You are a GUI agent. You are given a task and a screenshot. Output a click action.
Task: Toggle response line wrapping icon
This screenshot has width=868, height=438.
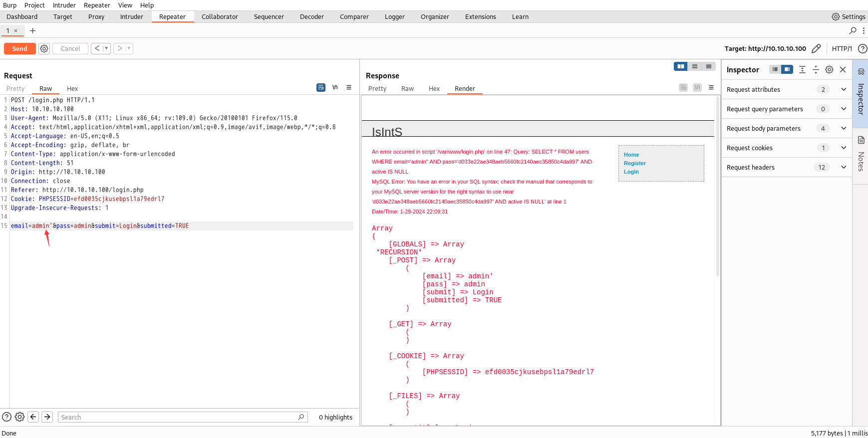[683, 87]
